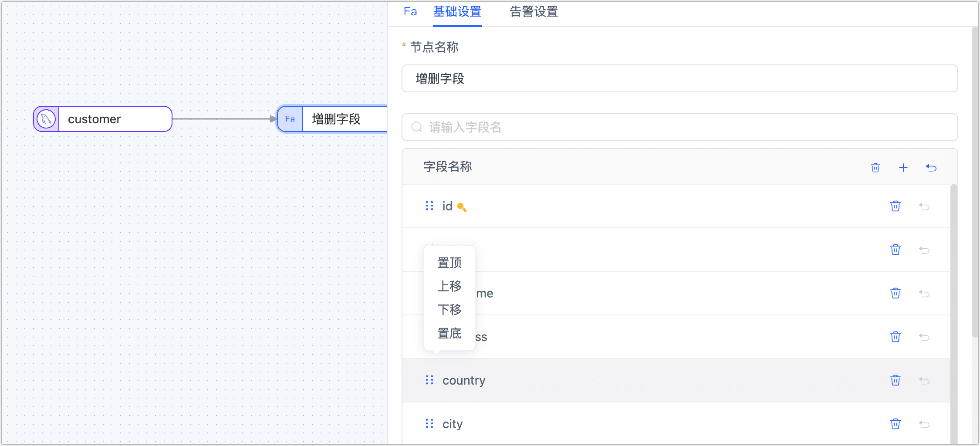Switch to the 基础设置 tab
This screenshot has height=446, width=980.
click(457, 12)
